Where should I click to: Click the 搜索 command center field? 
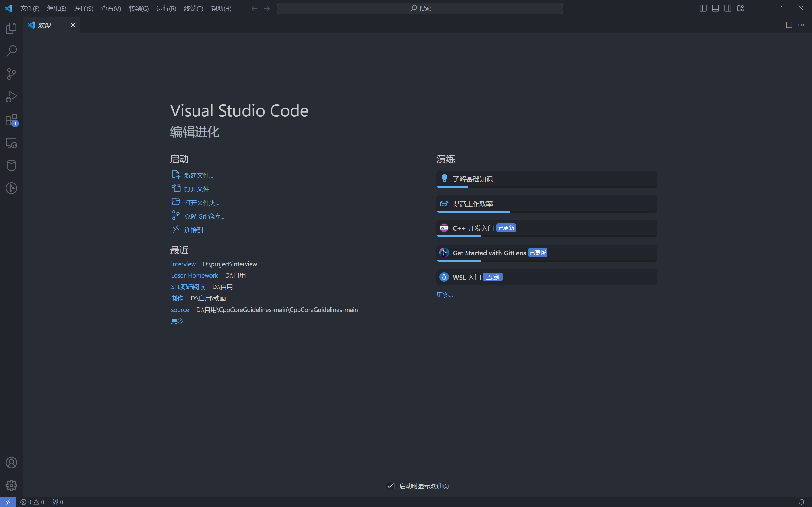420,8
